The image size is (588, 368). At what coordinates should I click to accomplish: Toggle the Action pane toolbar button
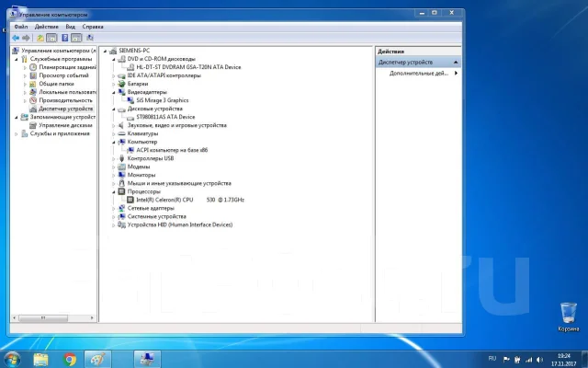(76, 38)
